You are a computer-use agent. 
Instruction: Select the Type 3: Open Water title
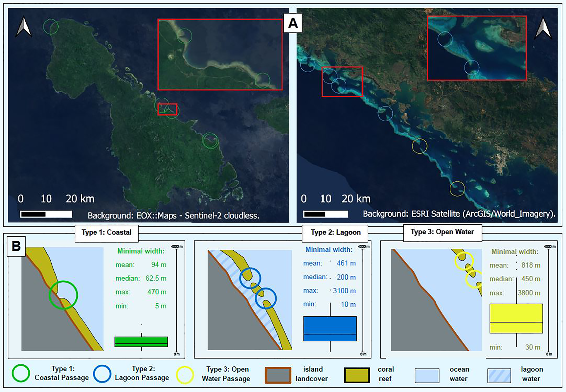click(442, 232)
